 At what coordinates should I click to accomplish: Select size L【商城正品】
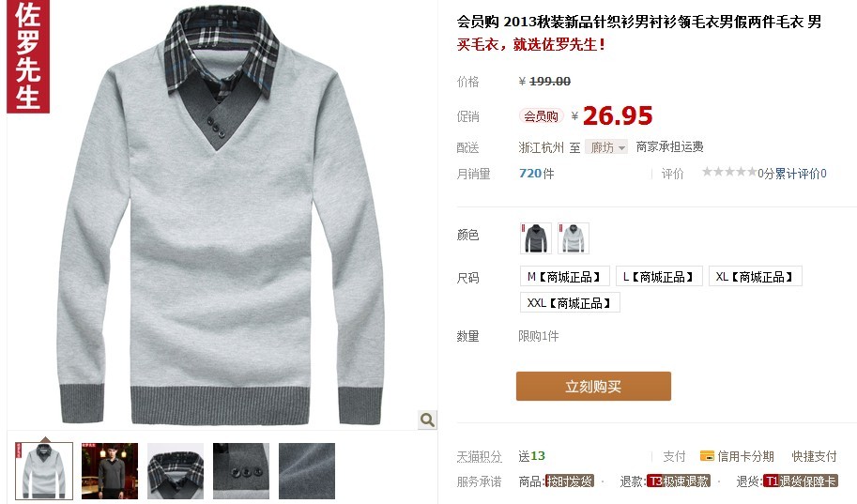(659, 277)
